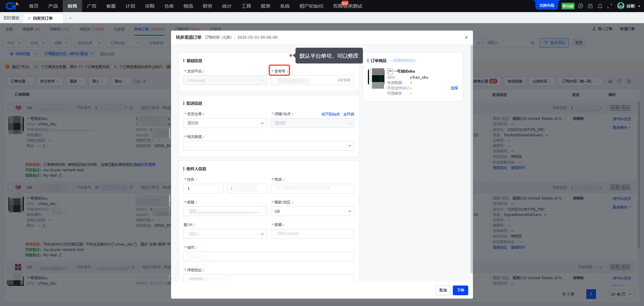Open table settings gear icon

610,81
